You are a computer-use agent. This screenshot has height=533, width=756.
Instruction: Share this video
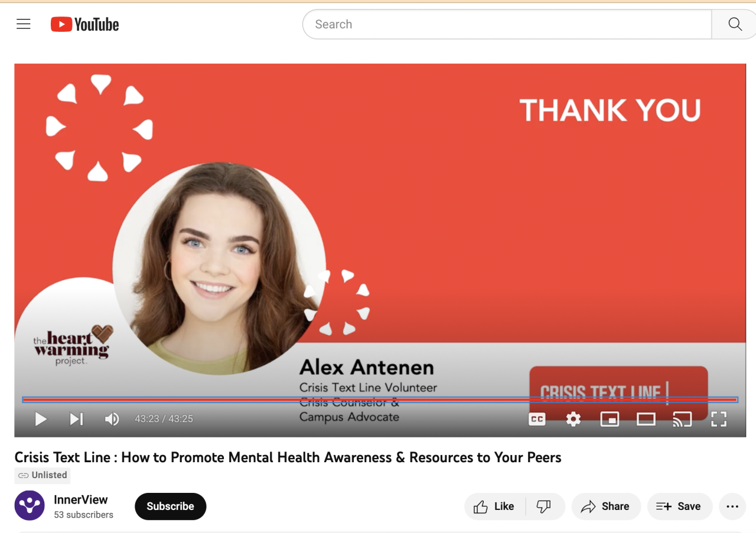coord(606,506)
